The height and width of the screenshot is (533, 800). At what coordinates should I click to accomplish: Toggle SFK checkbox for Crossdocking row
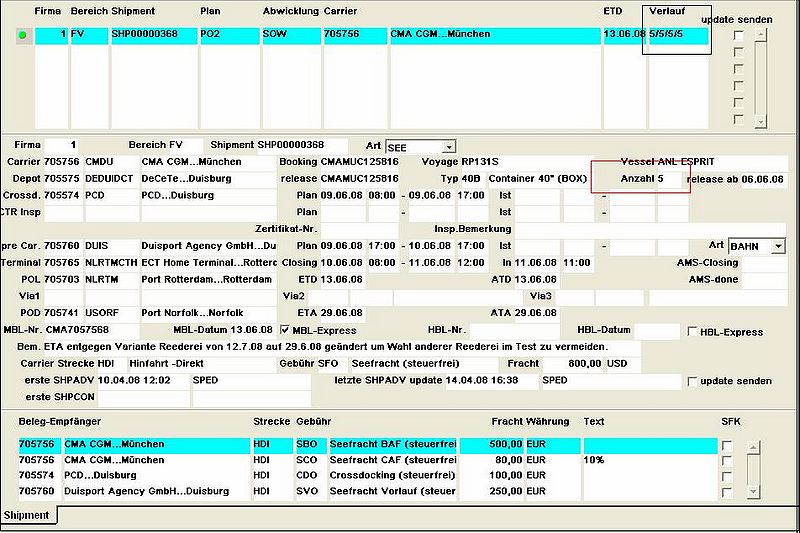pos(727,477)
